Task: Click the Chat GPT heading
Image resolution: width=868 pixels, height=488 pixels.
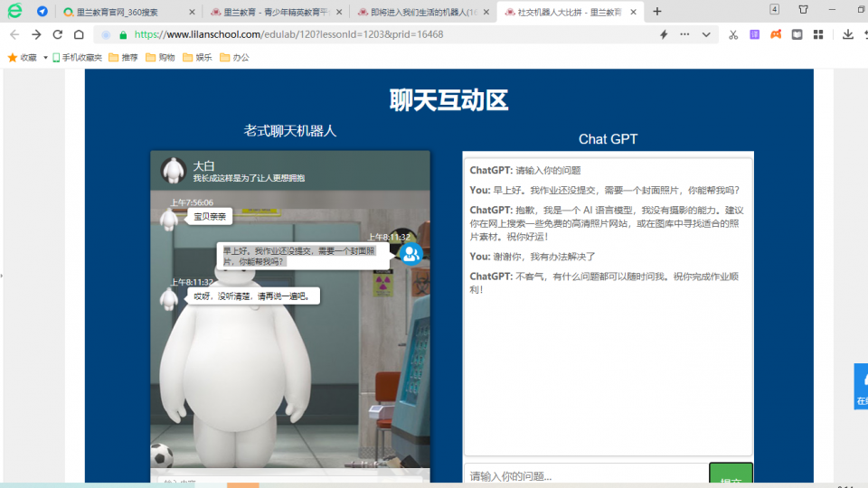Action: 608,139
